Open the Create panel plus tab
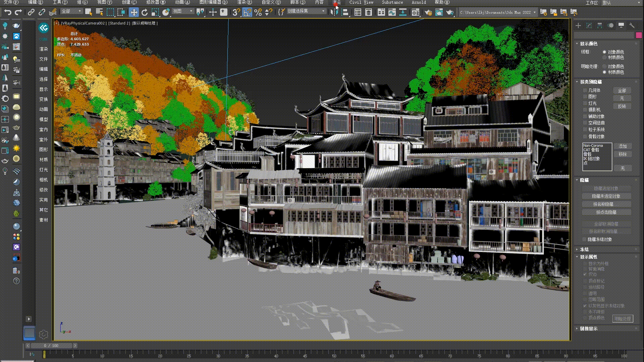The height and width of the screenshot is (362, 644). pyautogui.click(x=578, y=25)
